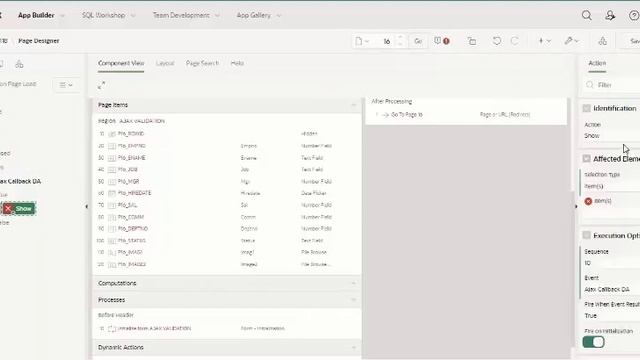Switch to the Page Search tab

pos(202,63)
